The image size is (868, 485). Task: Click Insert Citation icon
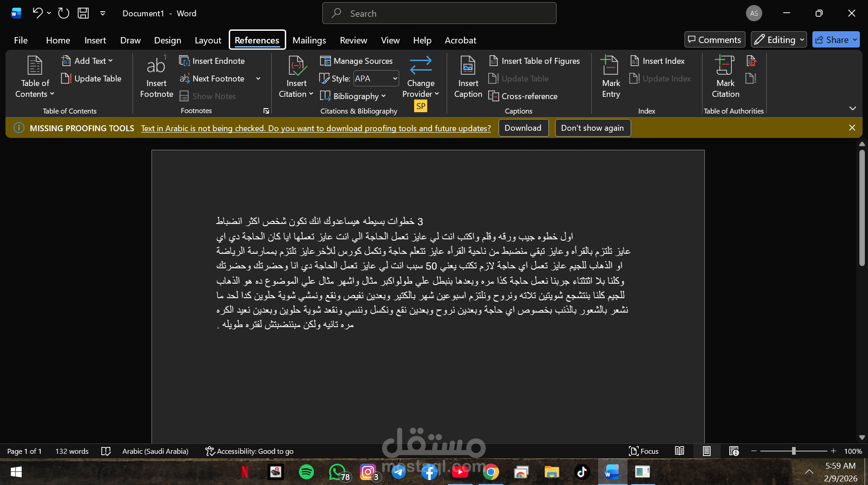tap(297, 66)
